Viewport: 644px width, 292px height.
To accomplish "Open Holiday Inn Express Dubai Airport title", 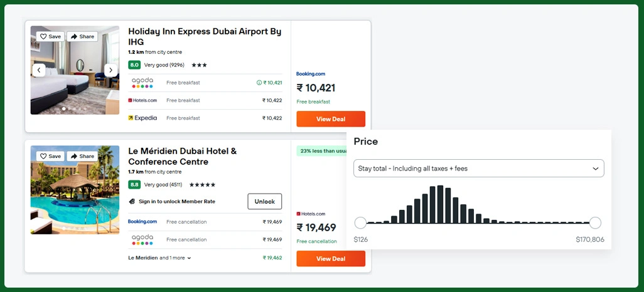I will [205, 36].
